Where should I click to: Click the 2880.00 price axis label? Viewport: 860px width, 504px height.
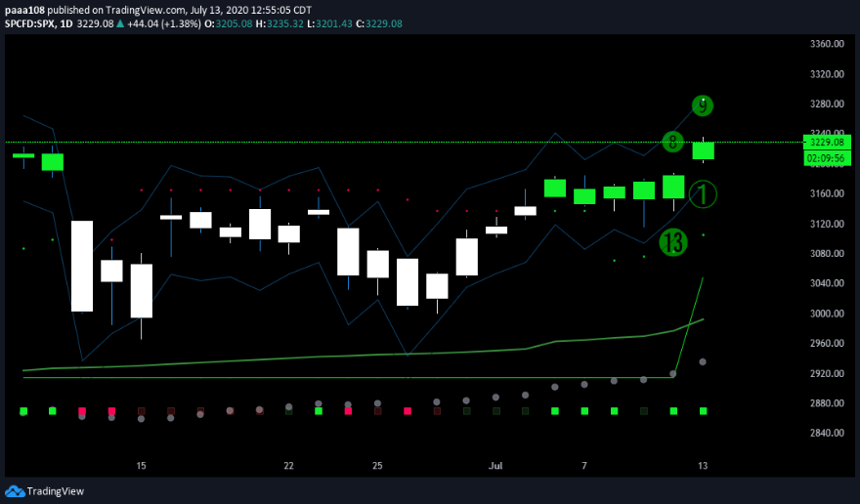tap(827, 403)
